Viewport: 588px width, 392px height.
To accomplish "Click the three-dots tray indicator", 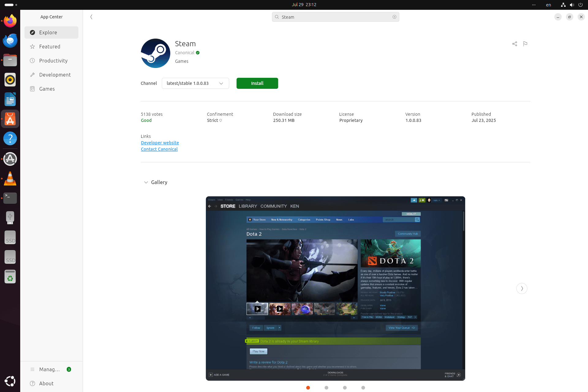I will 534,5.
